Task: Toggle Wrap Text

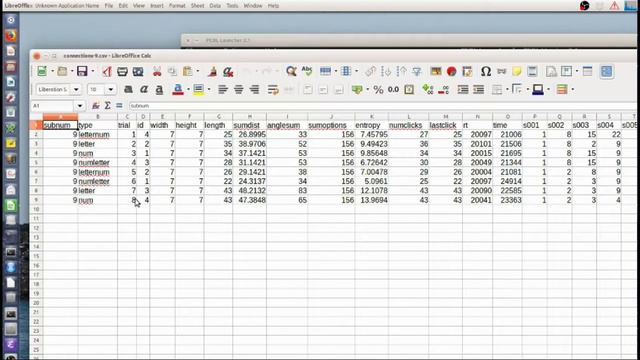Action: coord(273,89)
